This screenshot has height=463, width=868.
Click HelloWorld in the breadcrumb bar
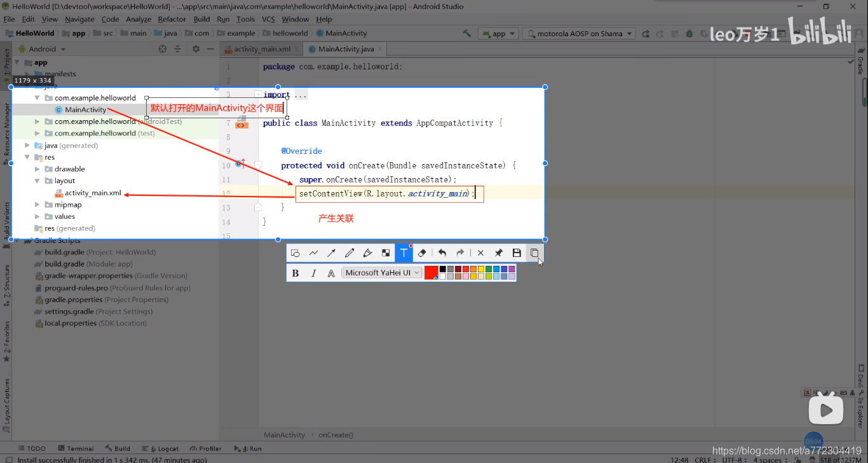tap(30, 34)
